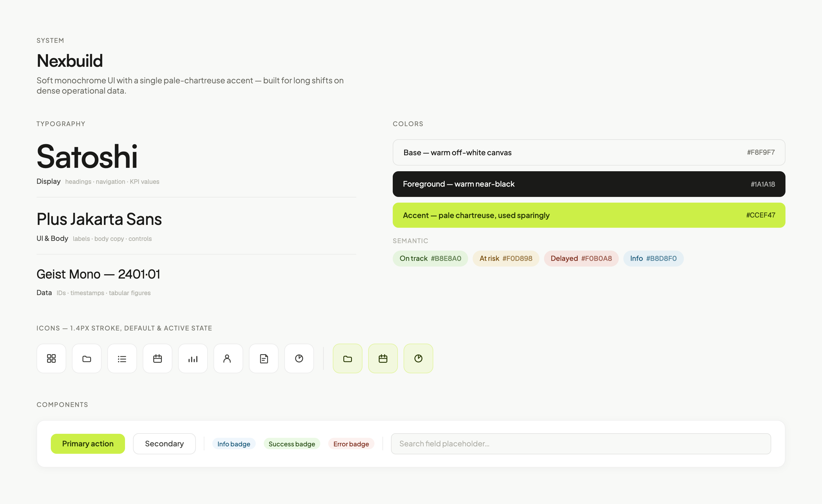The height and width of the screenshot is (504, 822).
Task: Focus the Search field placeholder input
Action: (x=581, y=443)
